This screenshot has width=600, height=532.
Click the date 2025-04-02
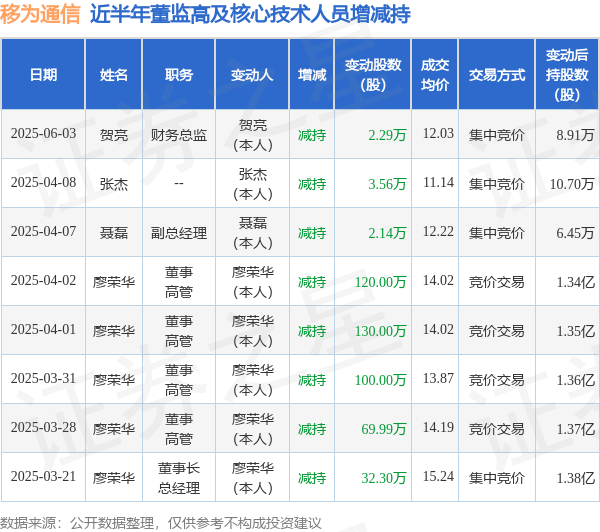43,281
